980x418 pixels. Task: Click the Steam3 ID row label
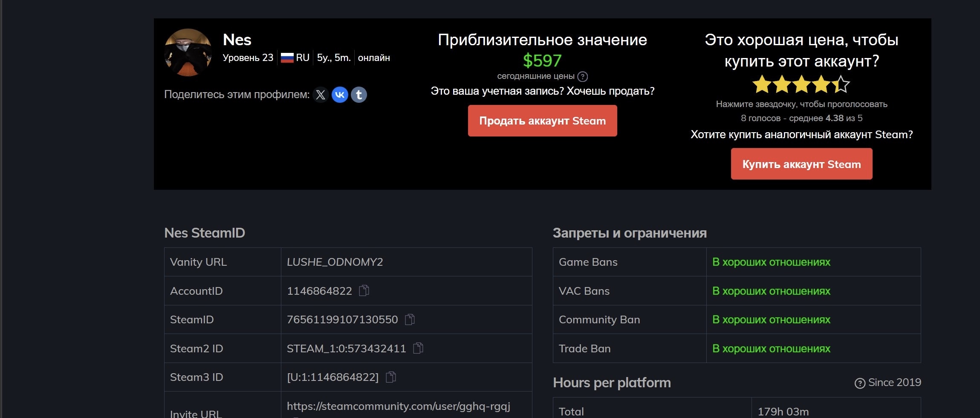click(x=197, y=377)
